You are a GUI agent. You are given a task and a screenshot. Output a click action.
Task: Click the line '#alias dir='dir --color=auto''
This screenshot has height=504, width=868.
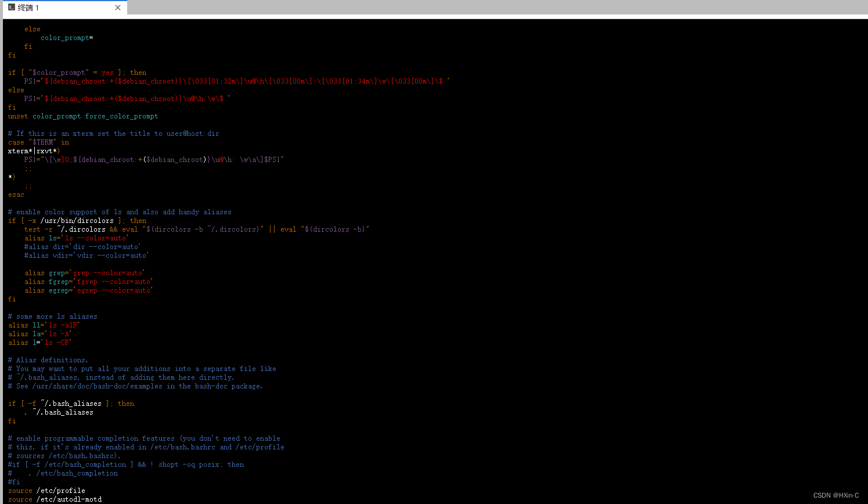click(82, 247)
